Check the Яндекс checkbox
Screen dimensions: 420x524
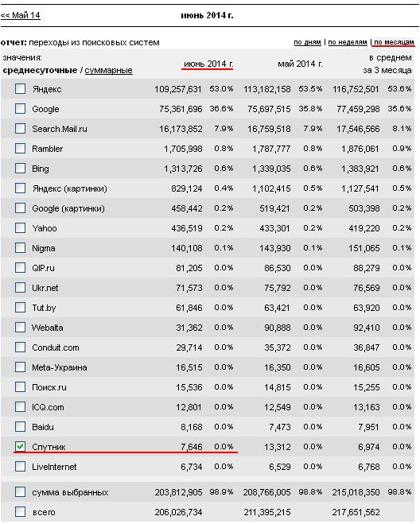click(20, 89)
